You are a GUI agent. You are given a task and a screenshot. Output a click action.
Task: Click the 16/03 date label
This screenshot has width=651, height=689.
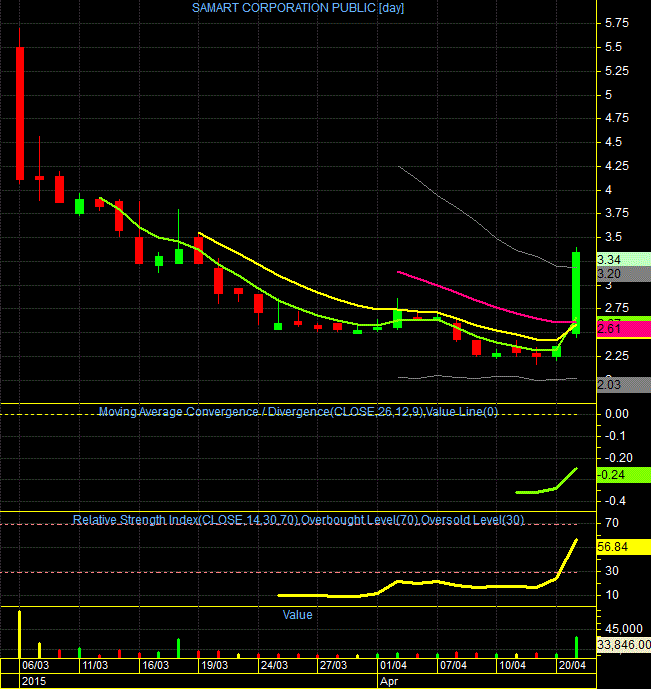(x=155, y=665)
